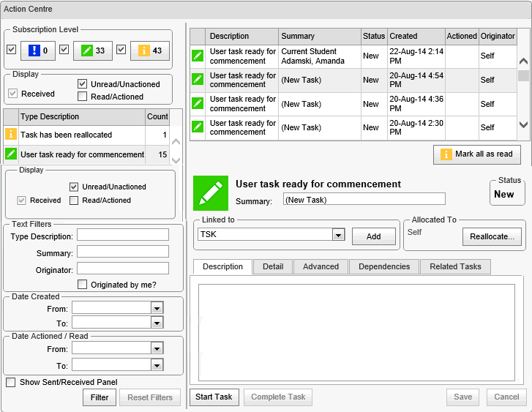Click the Summary field containing (New Task)
Viewport: 532px width, 412px height.
(364, 199)
